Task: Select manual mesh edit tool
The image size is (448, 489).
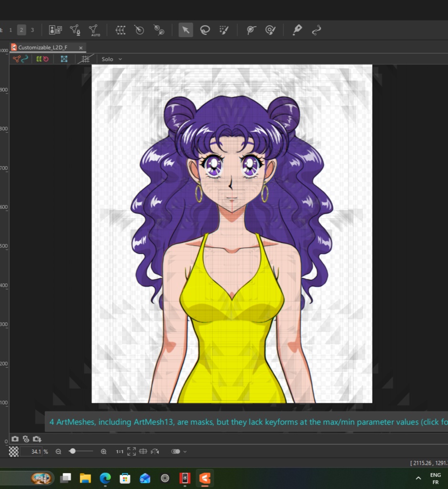Action: click(75, 30)
